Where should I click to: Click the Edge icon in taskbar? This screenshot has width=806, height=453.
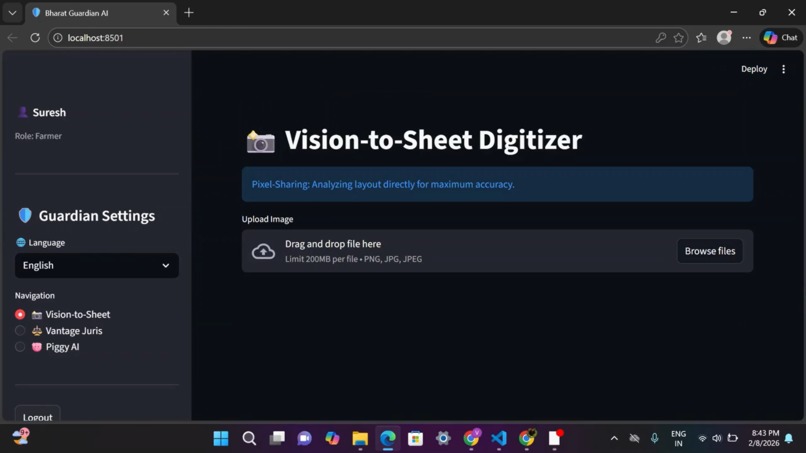point(388,438)
